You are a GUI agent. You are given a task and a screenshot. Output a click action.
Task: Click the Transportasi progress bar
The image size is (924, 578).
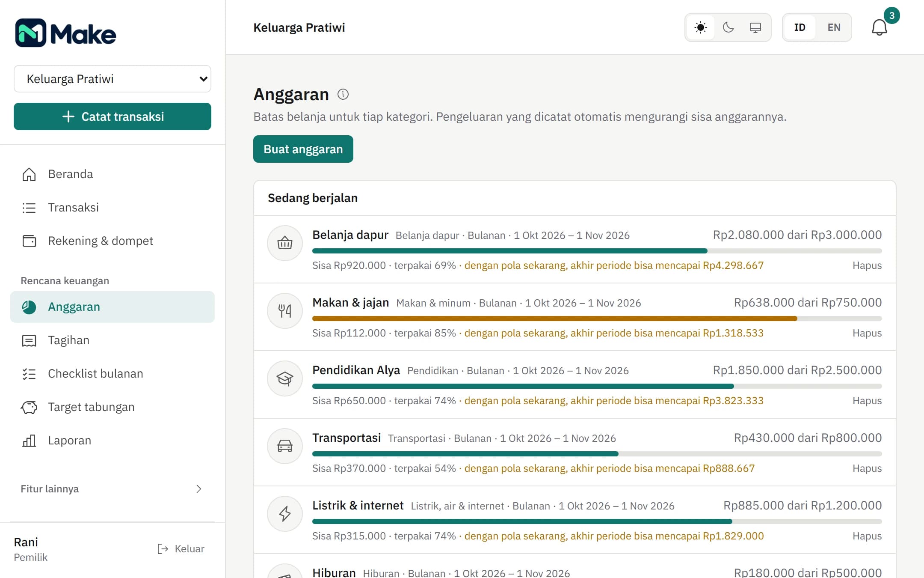pyautogui.click(x=597, y=454)
